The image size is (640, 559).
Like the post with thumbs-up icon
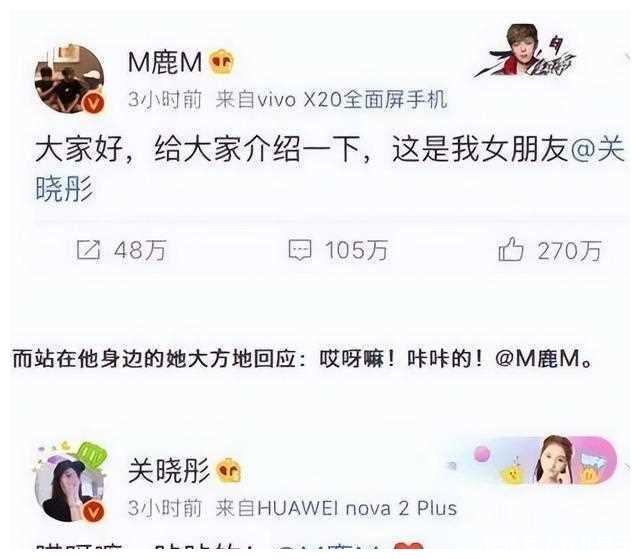(x=511, y=249)
